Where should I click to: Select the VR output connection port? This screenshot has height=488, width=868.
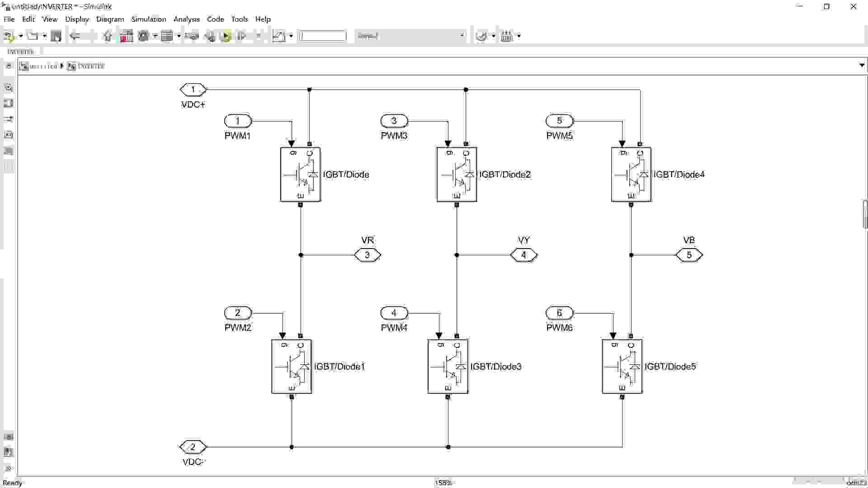[x=368, y=255]
